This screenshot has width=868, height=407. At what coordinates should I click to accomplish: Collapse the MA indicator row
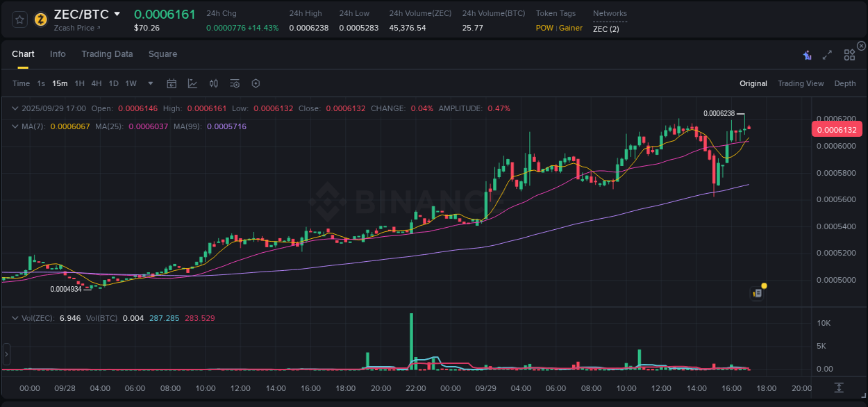click(x=15, y=126)
